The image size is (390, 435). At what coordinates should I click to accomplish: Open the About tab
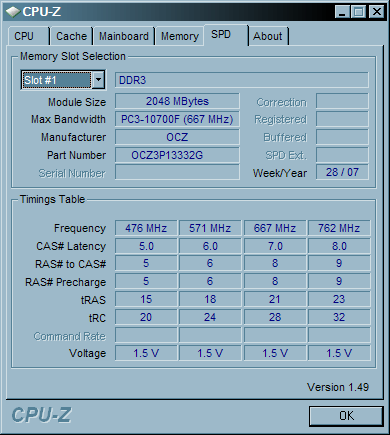268,36
